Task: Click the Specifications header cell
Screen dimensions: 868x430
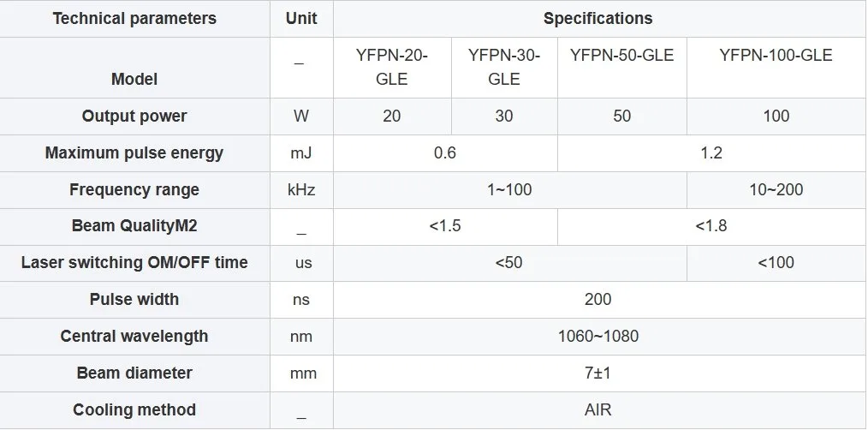Action: coord(597,19)
